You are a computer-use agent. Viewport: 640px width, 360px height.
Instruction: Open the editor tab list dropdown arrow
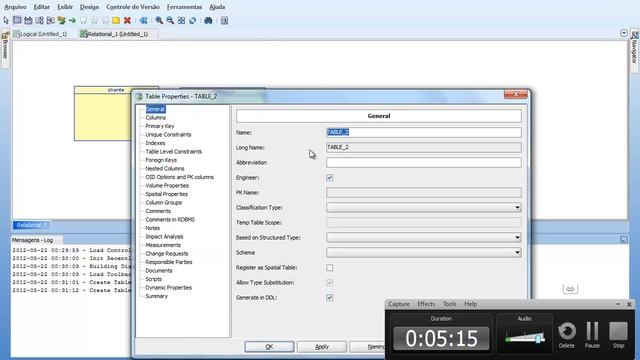click(624, 33)
